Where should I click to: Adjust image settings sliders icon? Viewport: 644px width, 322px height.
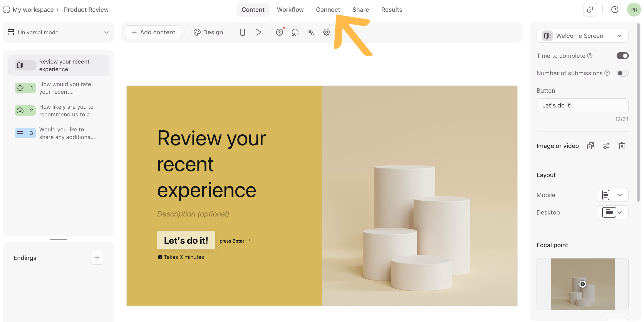606,146
